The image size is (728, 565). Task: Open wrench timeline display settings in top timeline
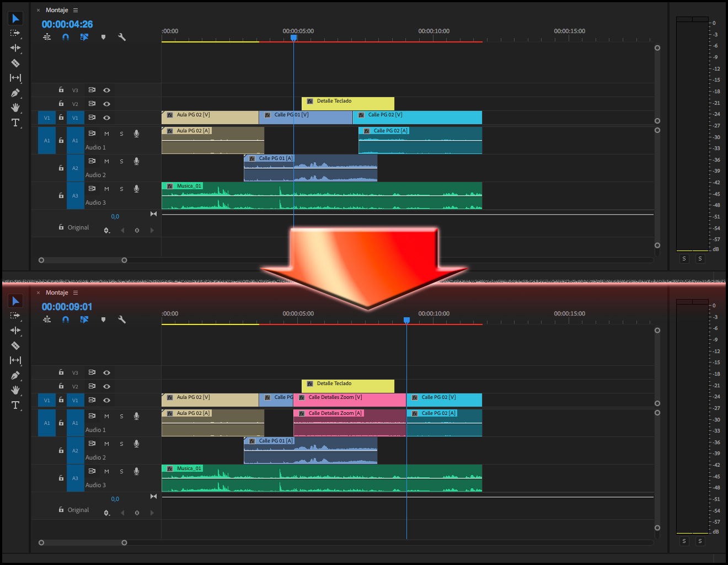[122, 37]
